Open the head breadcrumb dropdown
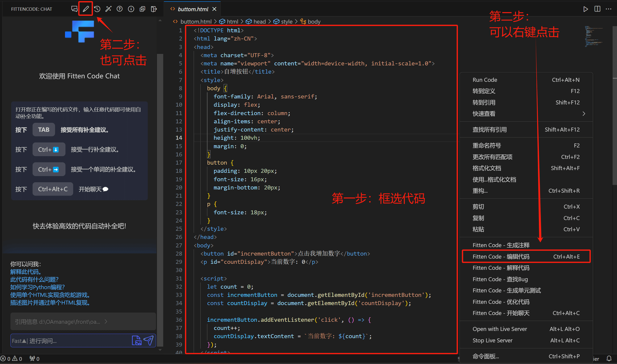Screen dimensions: 617x364 255,22
